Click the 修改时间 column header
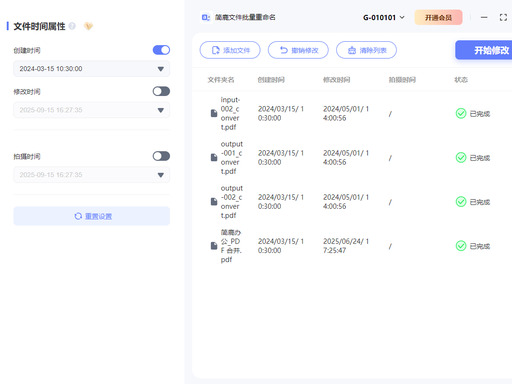 click(x=337, y=80)
